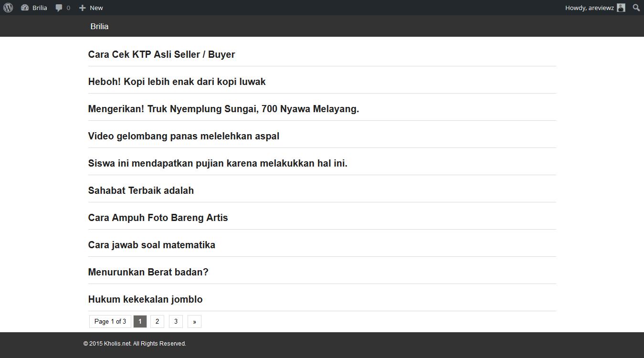This screenshot has height=358, width=644.
Task: Open the search magnifier icon
Action: coord(636,8)
